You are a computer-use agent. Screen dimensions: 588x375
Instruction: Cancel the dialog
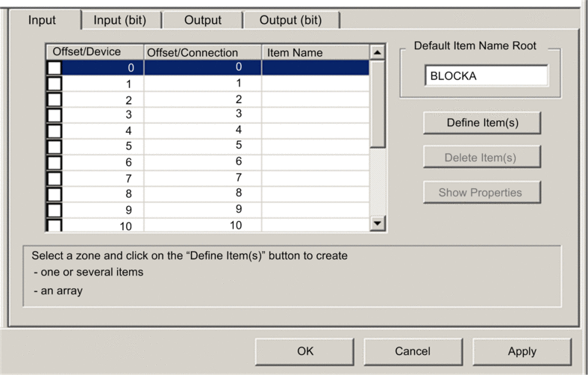(x=413, y=351)
